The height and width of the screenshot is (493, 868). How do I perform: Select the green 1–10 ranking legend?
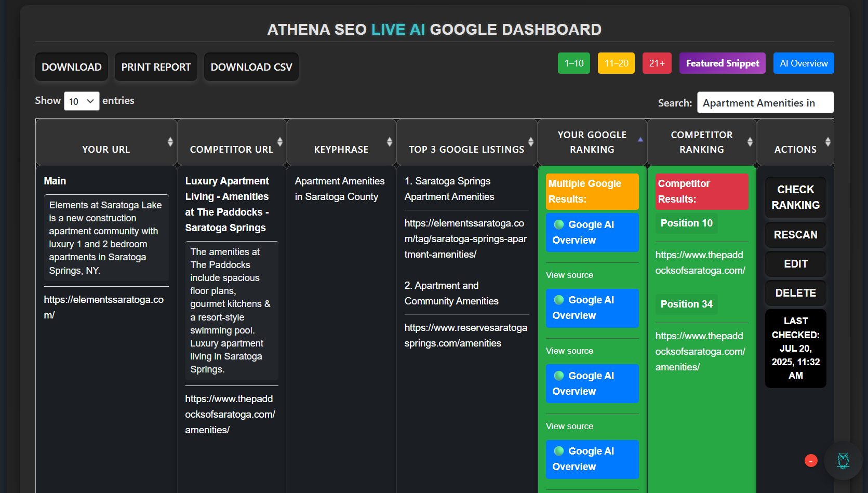pos(574,63)
